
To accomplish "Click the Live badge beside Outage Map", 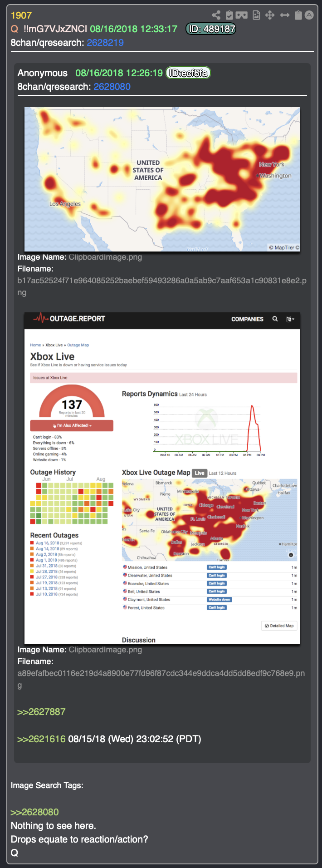I will 200,473.
